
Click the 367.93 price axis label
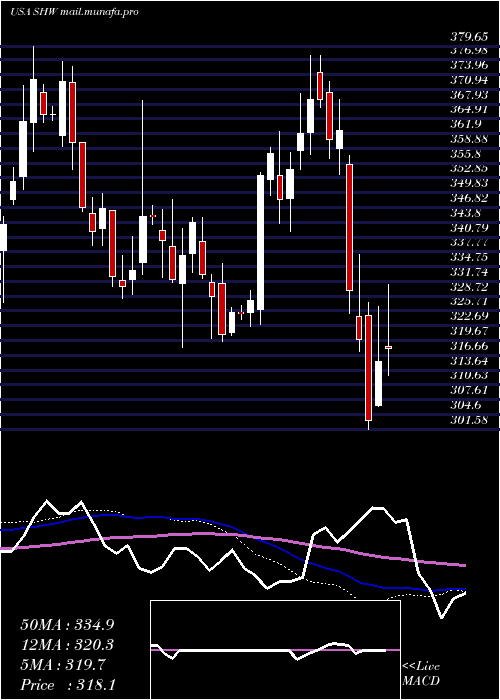click(x=468, y=95)
